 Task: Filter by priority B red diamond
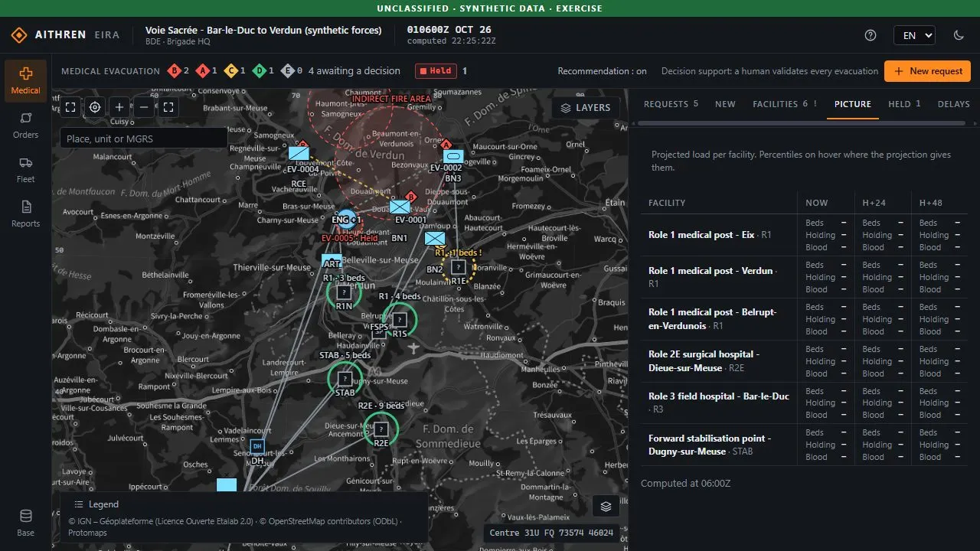(x=178, y=71)
